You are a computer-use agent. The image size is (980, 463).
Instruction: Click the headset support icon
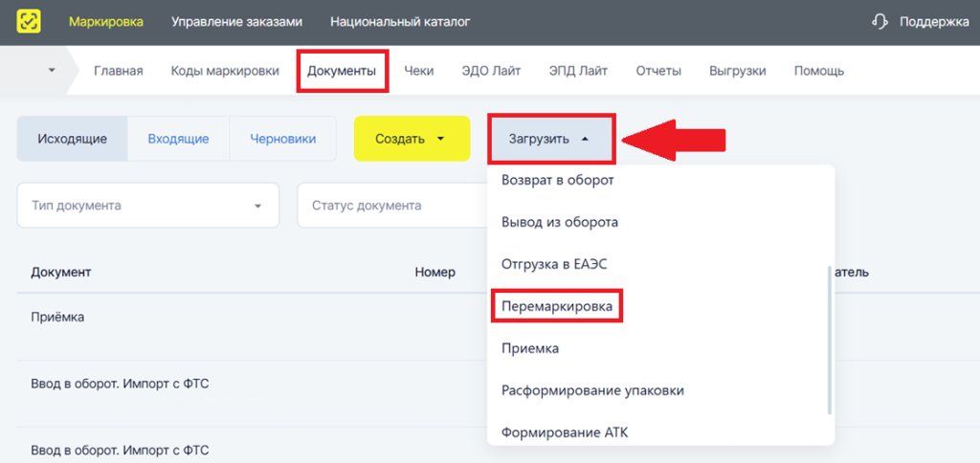pyautogui.click(x=880, y=22)
